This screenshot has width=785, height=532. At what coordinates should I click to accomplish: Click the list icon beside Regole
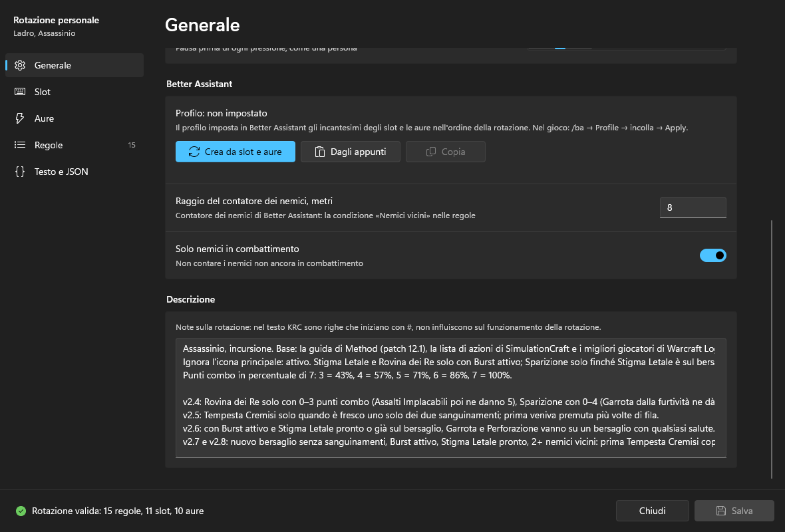click(x=20, y=144)
